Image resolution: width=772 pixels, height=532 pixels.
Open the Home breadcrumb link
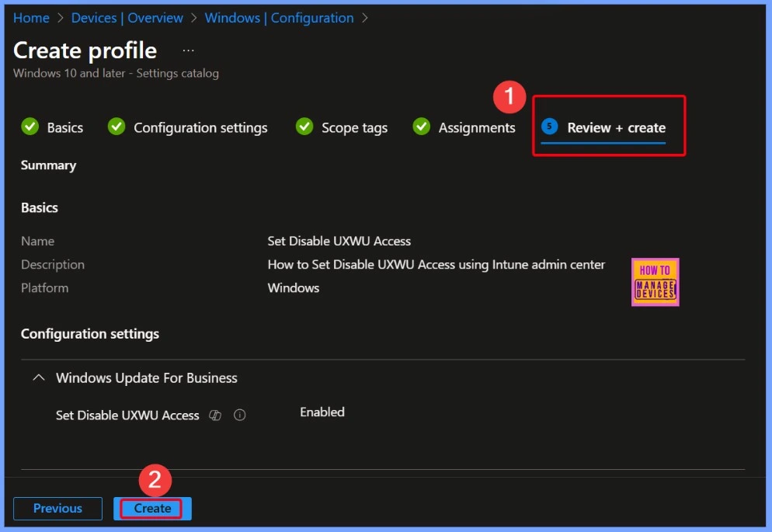click(x=31, y=18)
